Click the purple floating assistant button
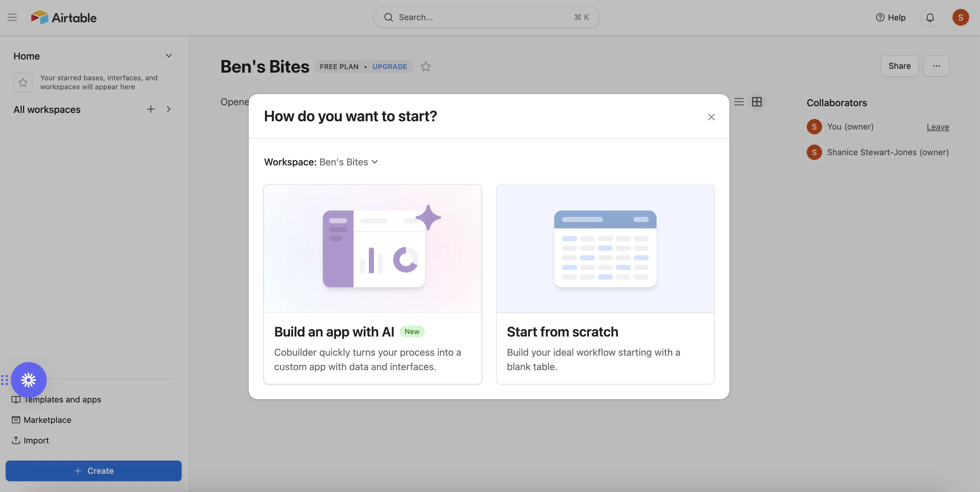This screenshot has width=980, height=492. coord(28,380)
